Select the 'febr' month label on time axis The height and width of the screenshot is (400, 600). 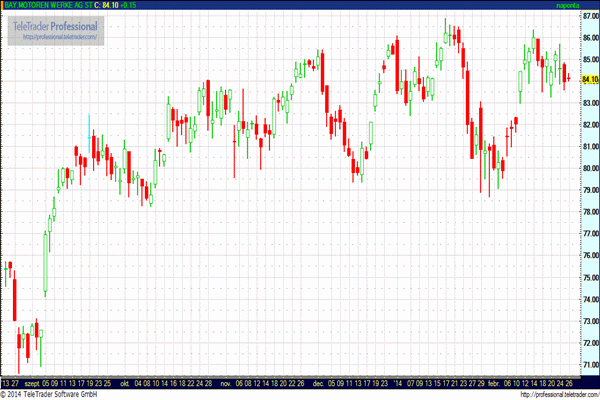click(x=494, y=384)
